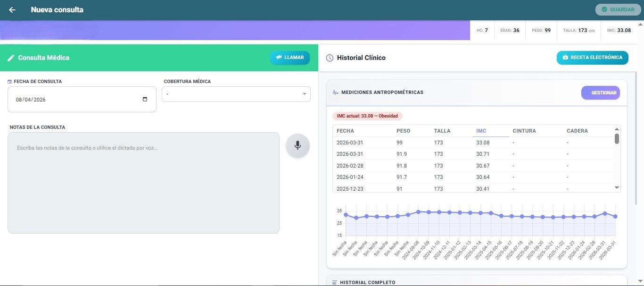Click the Historial Completo section heading

pos(368,283)
